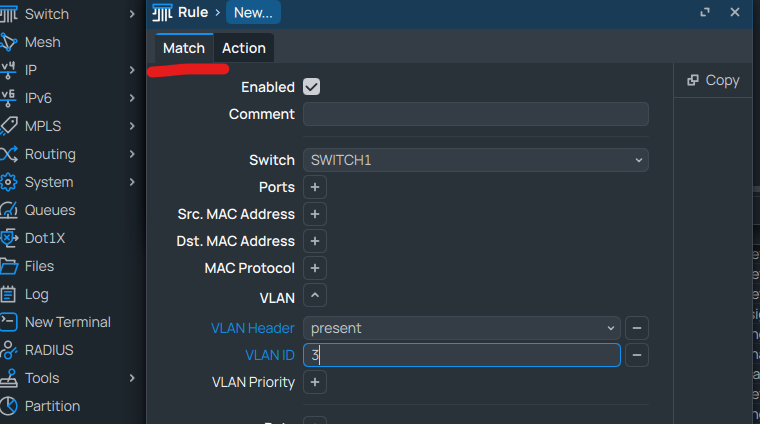Screen dimensions: 760x424
Task: Open the Partition sidebar icon
Action: click(10, 406)
